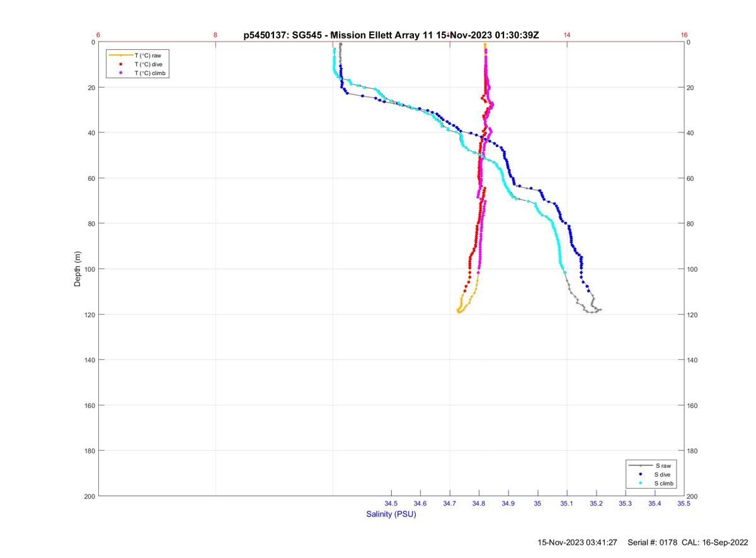Click salinity tick label '34.8'

(479, 503)
